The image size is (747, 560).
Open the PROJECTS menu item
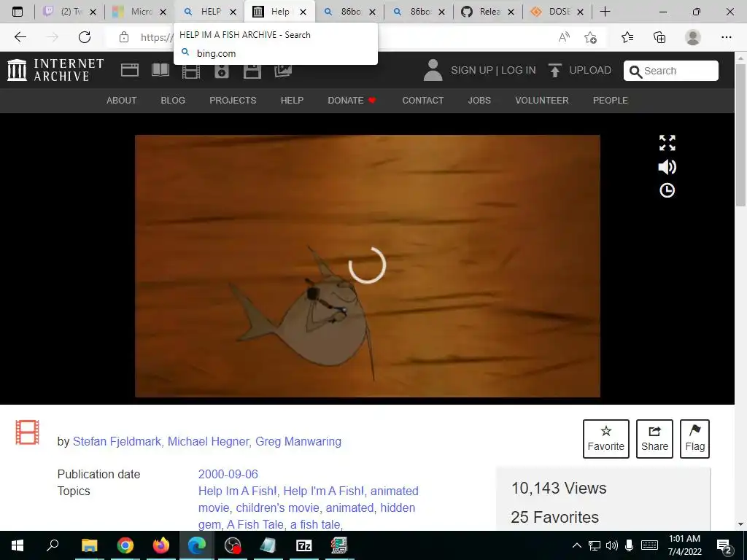[233, 101]
